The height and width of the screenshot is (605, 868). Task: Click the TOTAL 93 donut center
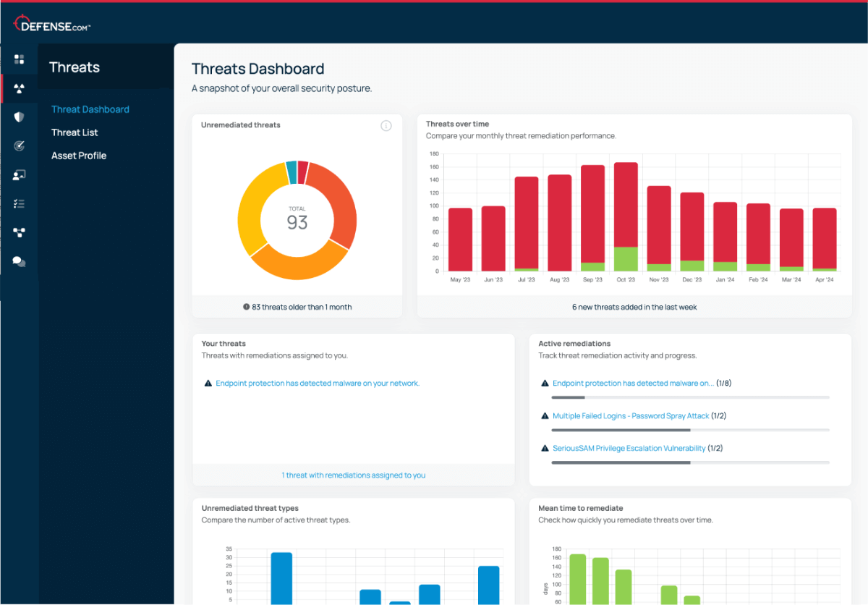297,220
